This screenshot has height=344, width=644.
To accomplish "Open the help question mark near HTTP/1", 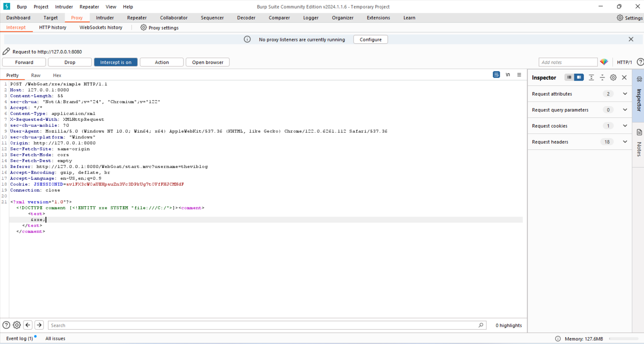I will point(640,62).
